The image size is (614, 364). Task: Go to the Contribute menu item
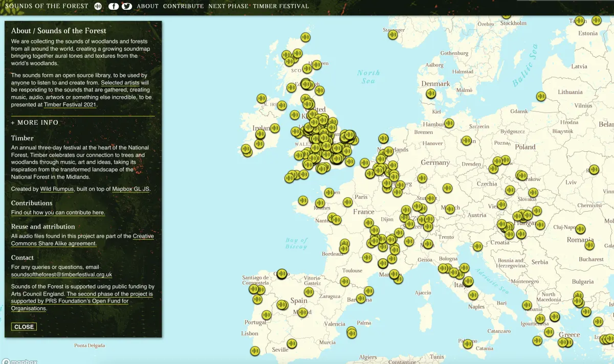point(183,6)
